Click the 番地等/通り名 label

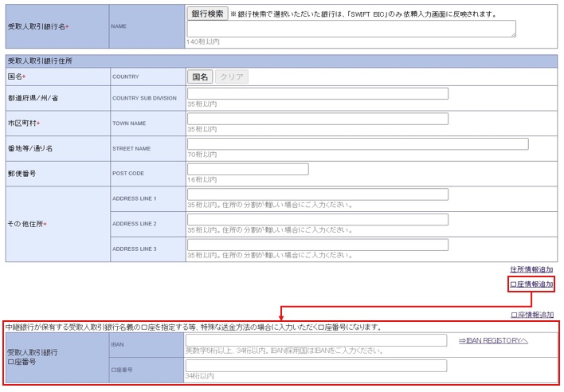click(30, 148)
